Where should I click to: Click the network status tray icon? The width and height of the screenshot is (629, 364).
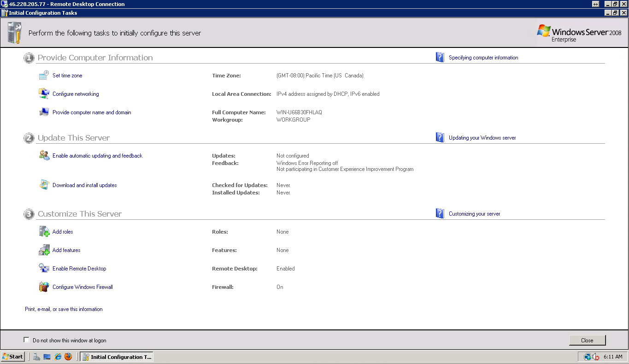click(588, 357)
